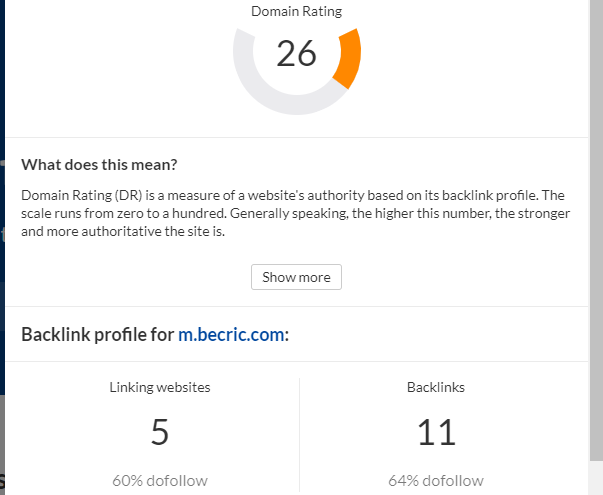The image size is (603, 495).
Task: Click the backlinks count 11
Action: tap(436, 432)
